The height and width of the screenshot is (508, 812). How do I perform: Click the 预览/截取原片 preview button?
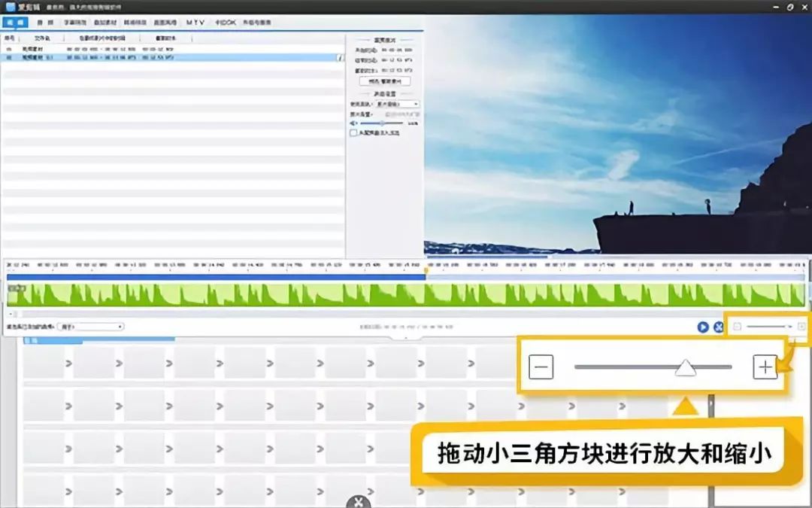[x=385, y=81]
